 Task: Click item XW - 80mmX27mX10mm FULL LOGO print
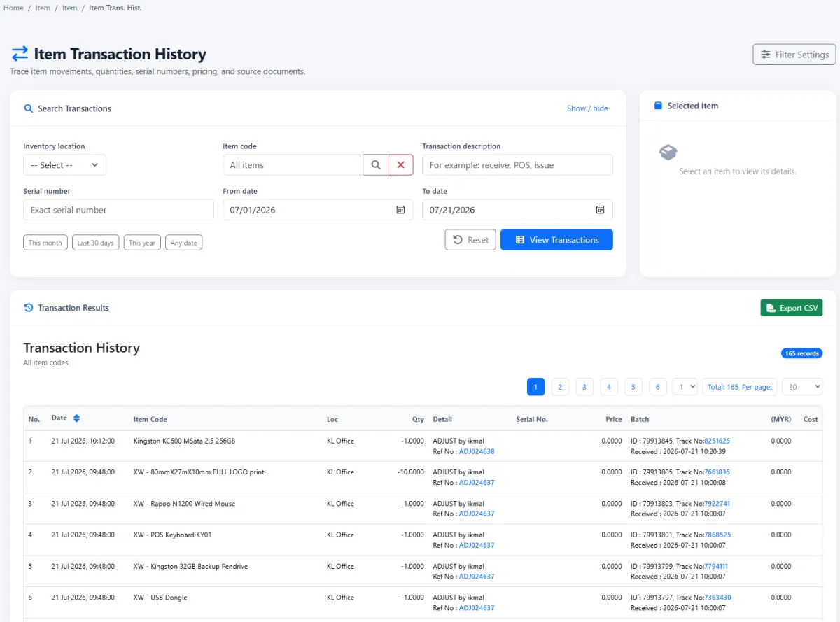[x=199, y=472]
